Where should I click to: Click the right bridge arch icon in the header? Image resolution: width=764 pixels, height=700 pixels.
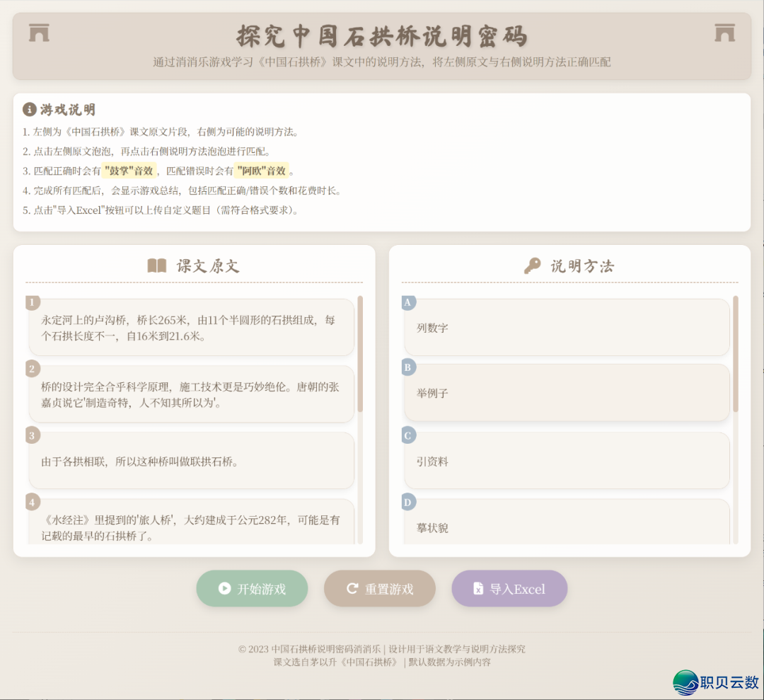coord(724,33)
